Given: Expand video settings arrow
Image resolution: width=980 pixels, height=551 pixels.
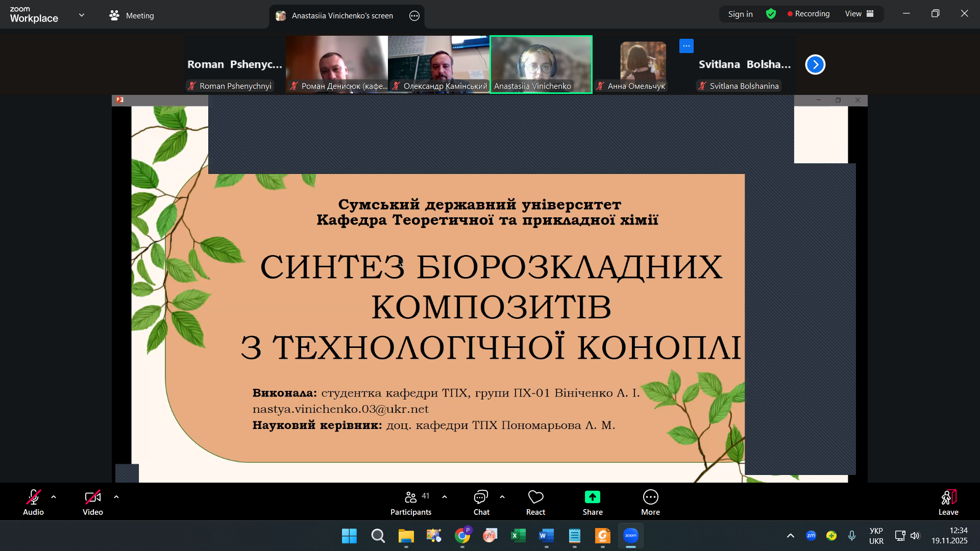Looking at the screenshot, I should pyautogui.click(x=116, y=496).
